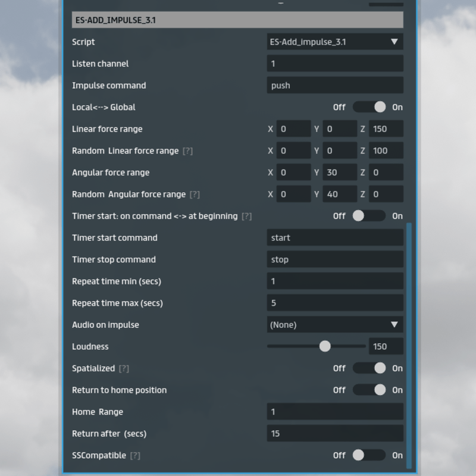Toggle Timer start at beginning switch
This screenshot has width=476, height=476.
[369, 216]
